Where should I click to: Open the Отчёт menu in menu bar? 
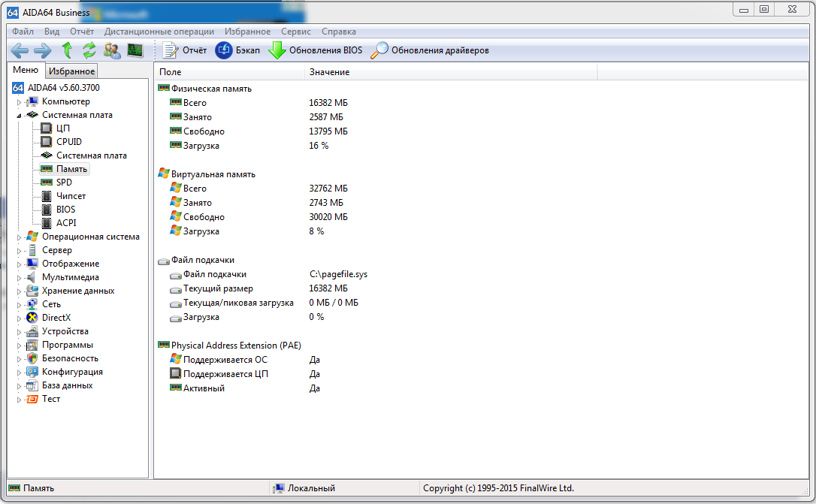tap(82, 32)
